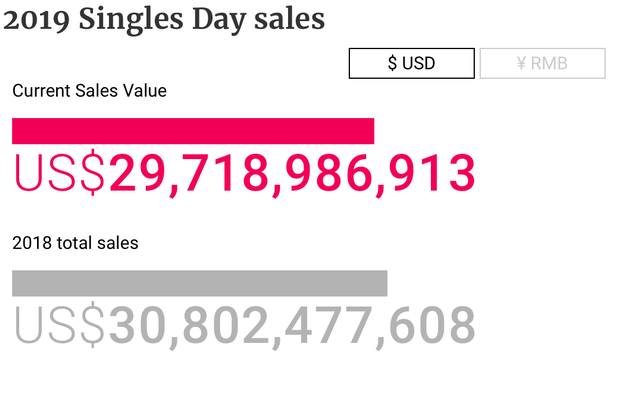Viewport: 637px width, 397px height.
Task: Click the pink US$ currency prefix
Action: click(60, 173)
